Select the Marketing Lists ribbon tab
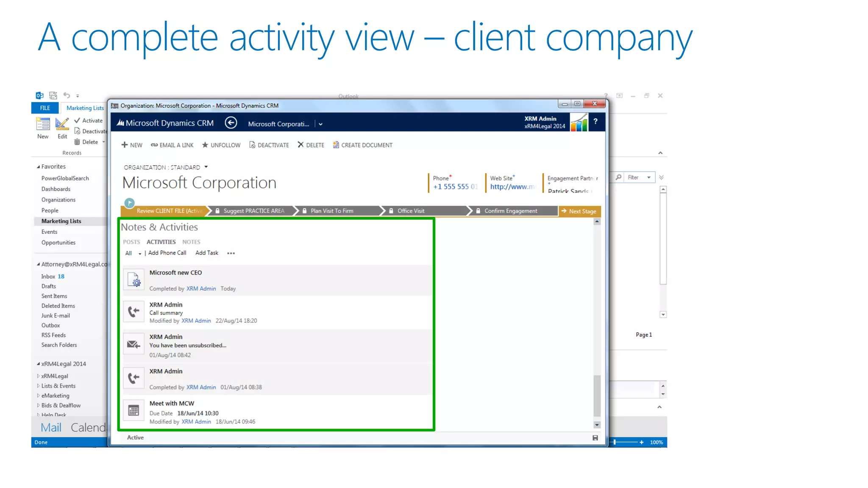The width and height of the screenshot is (868, 488). click(85, 108)
